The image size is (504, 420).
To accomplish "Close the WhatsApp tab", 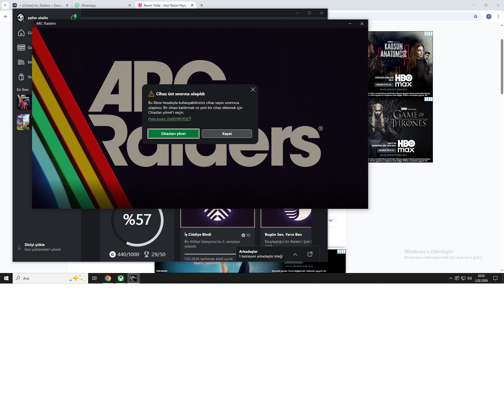I will [130, 5].
